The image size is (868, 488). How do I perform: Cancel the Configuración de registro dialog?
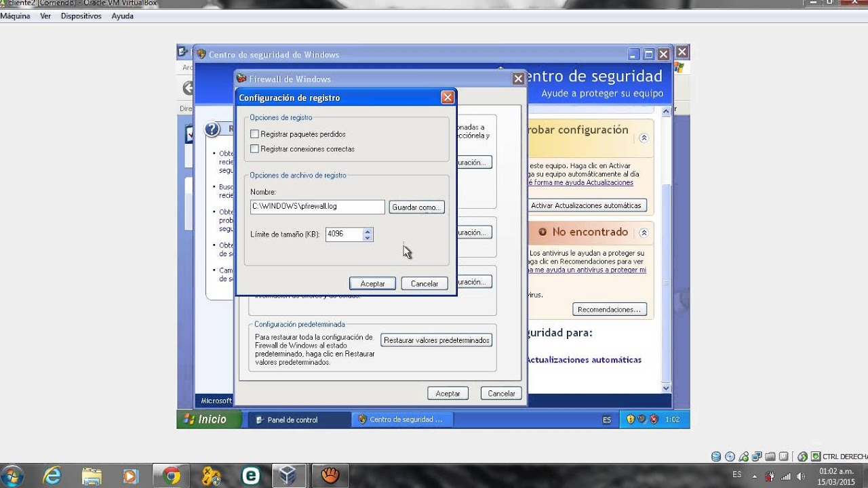[x=425, y=283]
